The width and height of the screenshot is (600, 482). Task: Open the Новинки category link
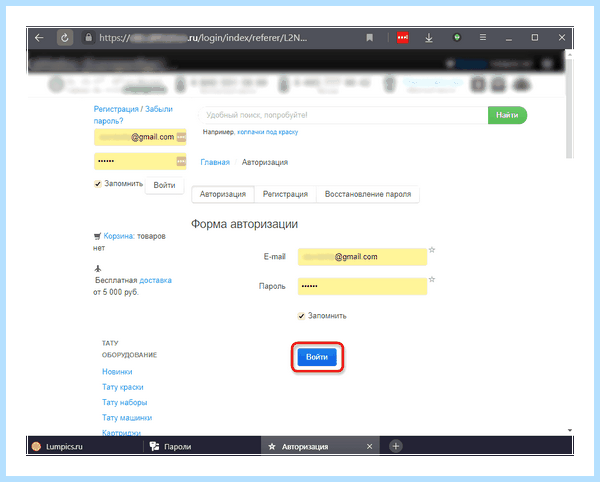pos(117,372)
